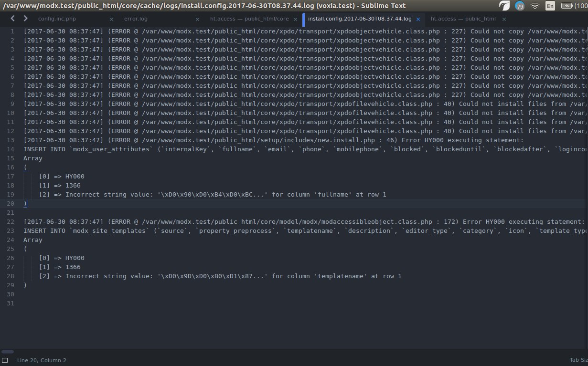588x366 pixels.
Task: Toggle the side bar icon in status bar
Action: point(5,360)
